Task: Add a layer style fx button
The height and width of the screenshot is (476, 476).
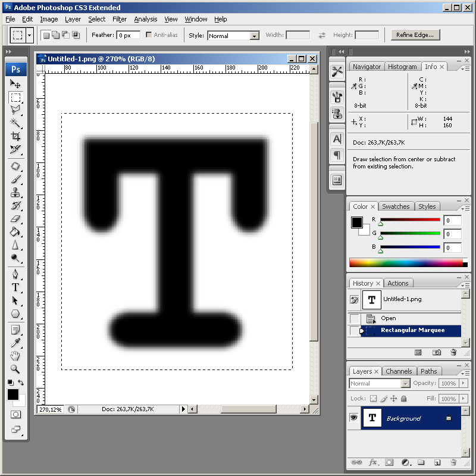Action: [374, 462]
